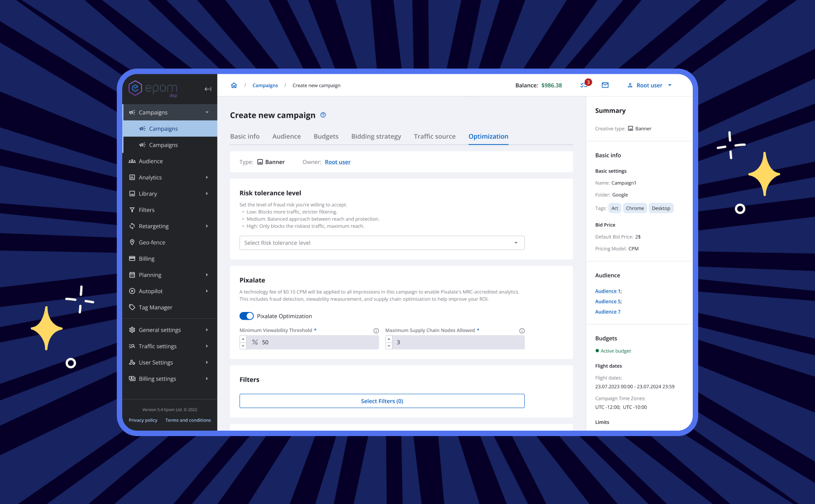Click the Chrome tag in Summary
The width and height of the screenshot is (815, 504).
[635, 208]
